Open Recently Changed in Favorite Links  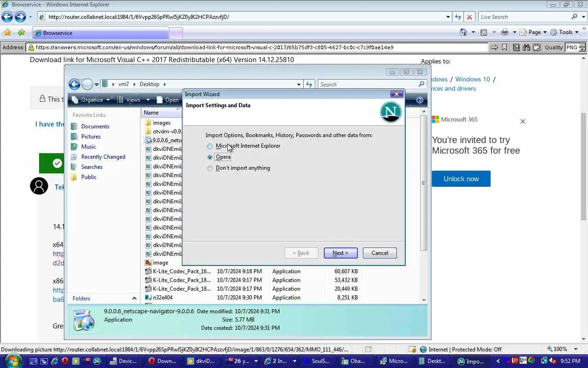(103, 157)
